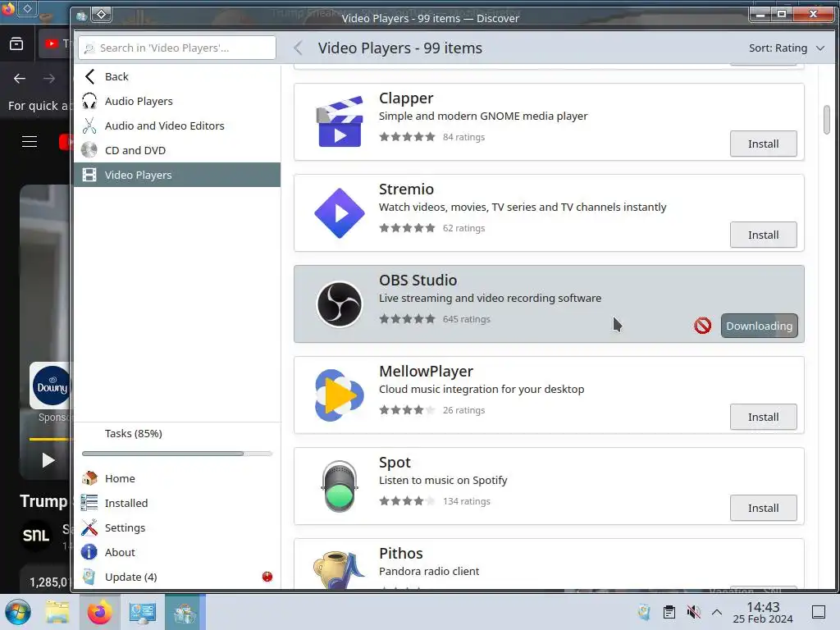
Task: Click the OBS Studio app icon
Action: click(340, 304)
